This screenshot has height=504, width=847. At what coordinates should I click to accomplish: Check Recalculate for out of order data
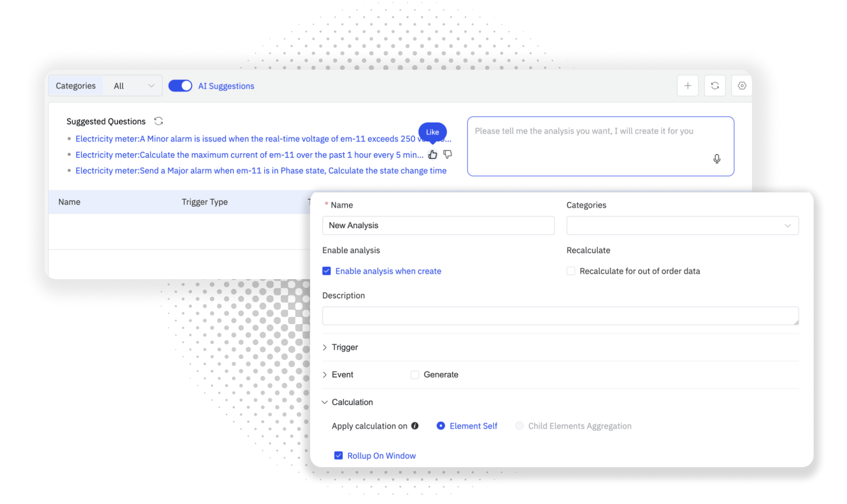coord(570,271)
